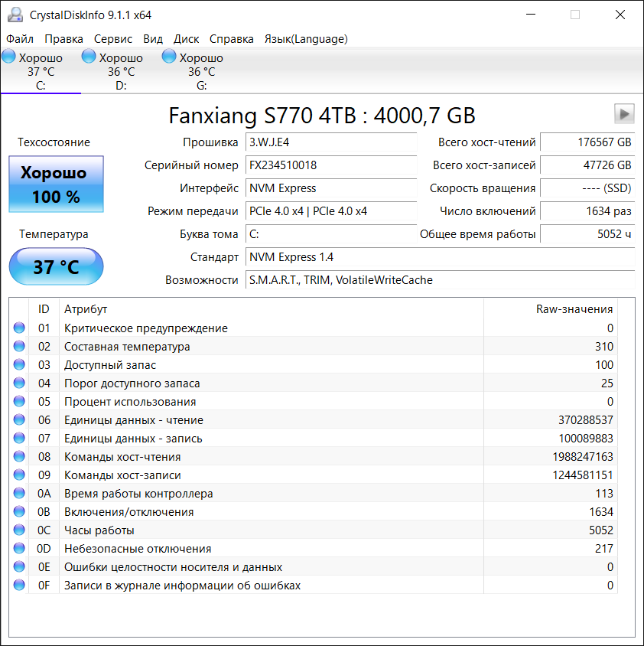Viewport: 644px width, 646px height.
Task: Open the Вид menu
Action: [x=153, y=39]
